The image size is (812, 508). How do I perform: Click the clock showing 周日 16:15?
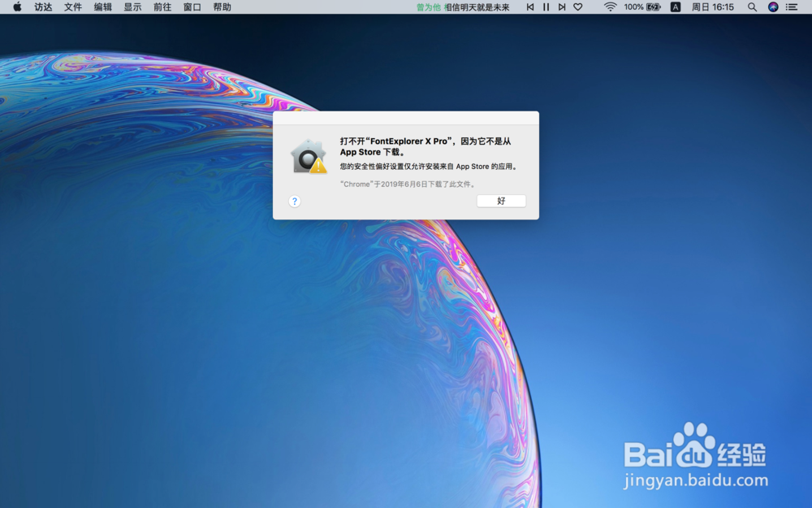click(713, 7)
